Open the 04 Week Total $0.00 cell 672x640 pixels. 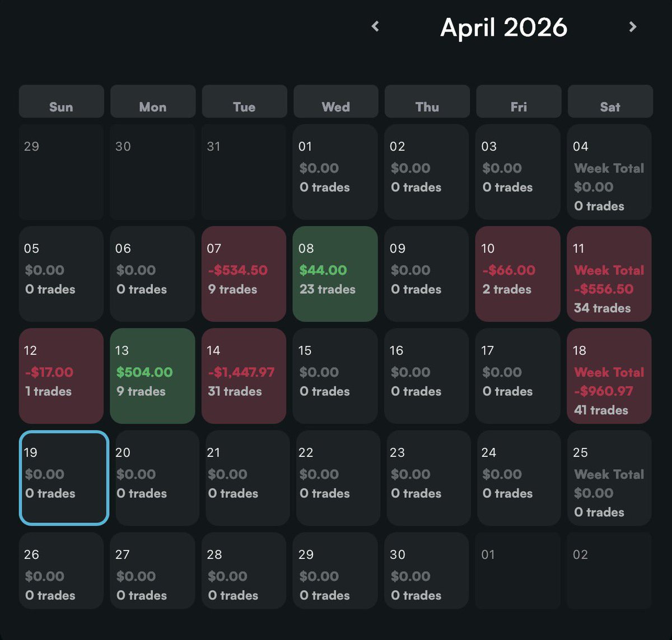point(609,172)
